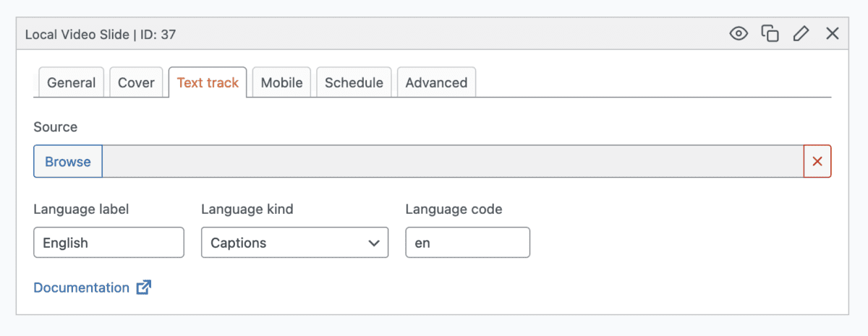This screenshot has width=868, height=336.
Task: Open the Schedule tab
Action: pos(354,82)
